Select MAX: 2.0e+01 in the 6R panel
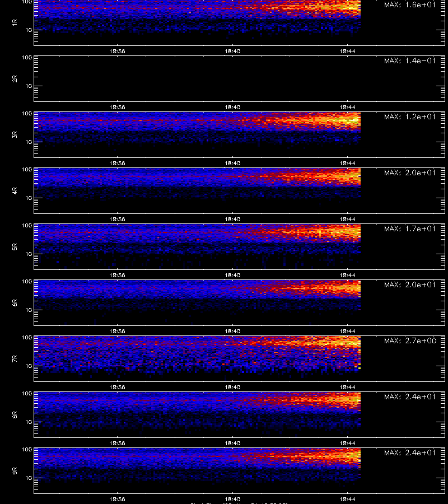Image resolution: width=448 pixels, height=504 pixels. (410, 284)
